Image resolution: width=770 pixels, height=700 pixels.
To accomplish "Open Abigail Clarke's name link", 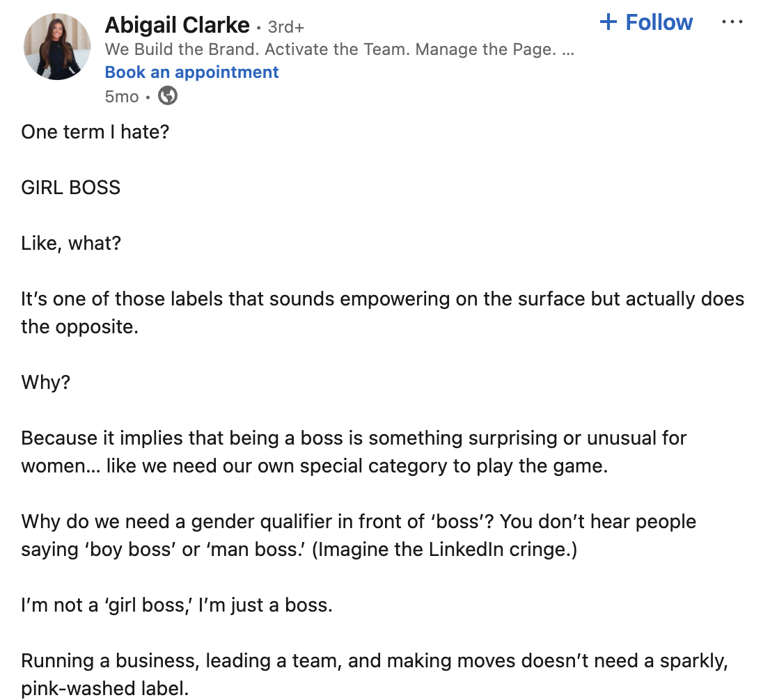I will [178, 25].
